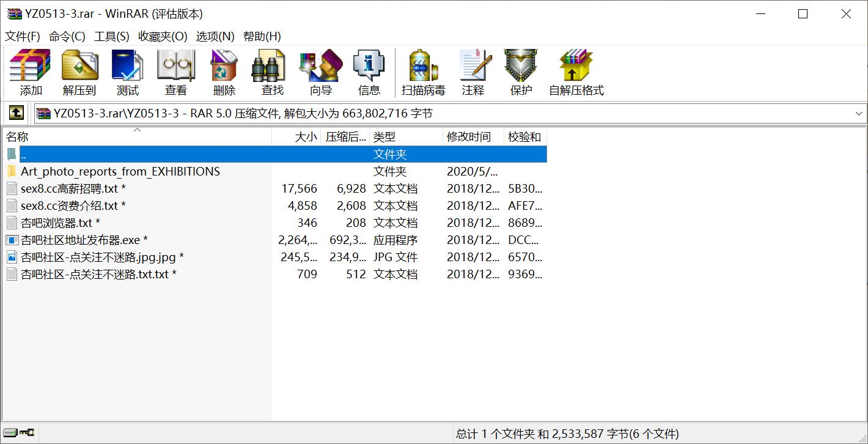Sort by the 压缩后 column header

coord(345,136)
